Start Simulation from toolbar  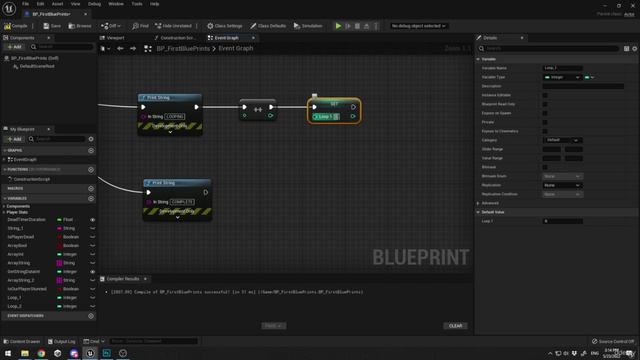click(x=308, y=26)
